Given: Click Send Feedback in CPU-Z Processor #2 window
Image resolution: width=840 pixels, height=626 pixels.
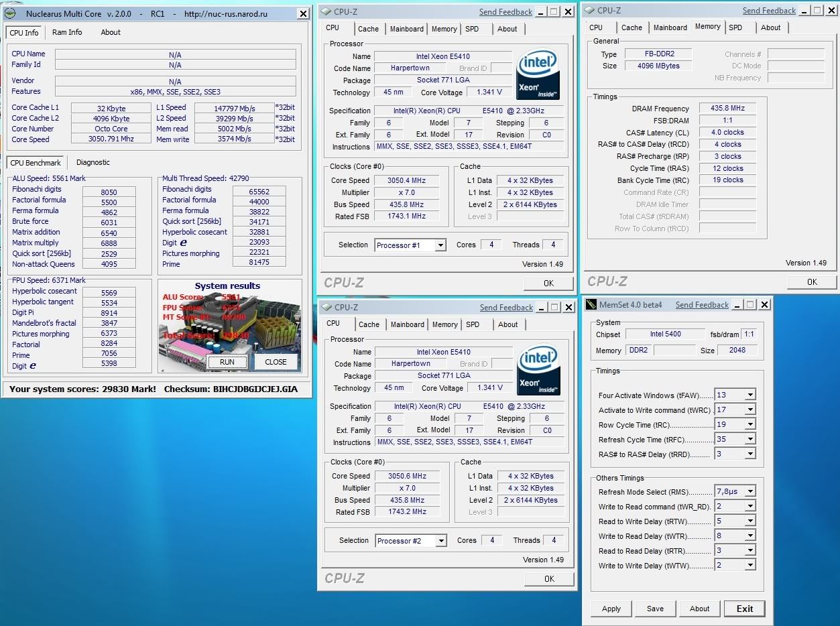Looking at the screenshot, I should pyautogui.click(x=506, y=308).
